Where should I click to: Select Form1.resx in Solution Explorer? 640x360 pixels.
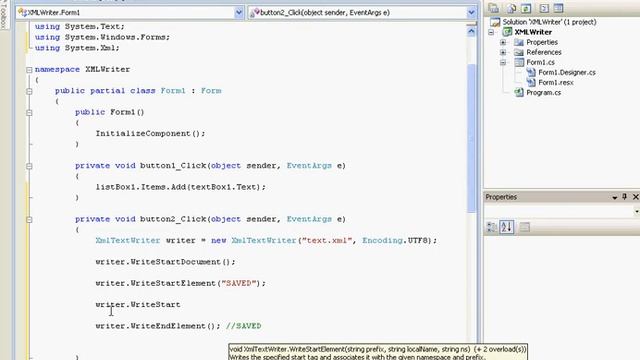pyautogui.click(x=556, y=82)
